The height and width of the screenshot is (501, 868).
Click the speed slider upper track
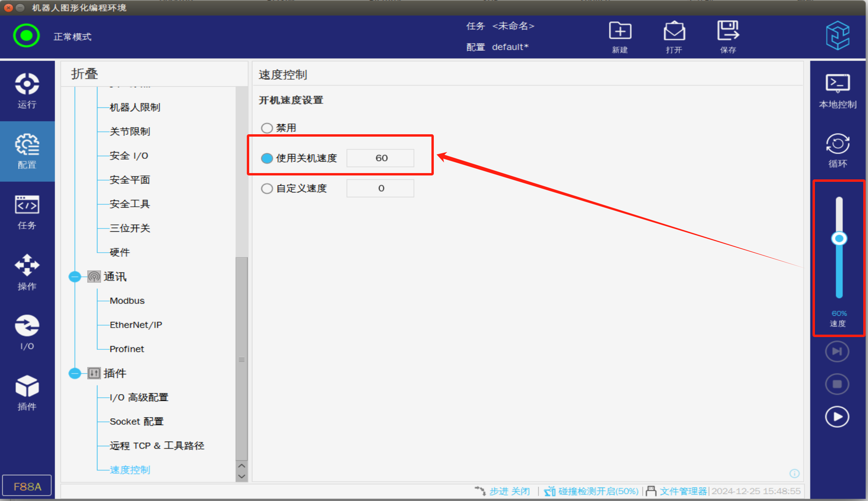839,214
